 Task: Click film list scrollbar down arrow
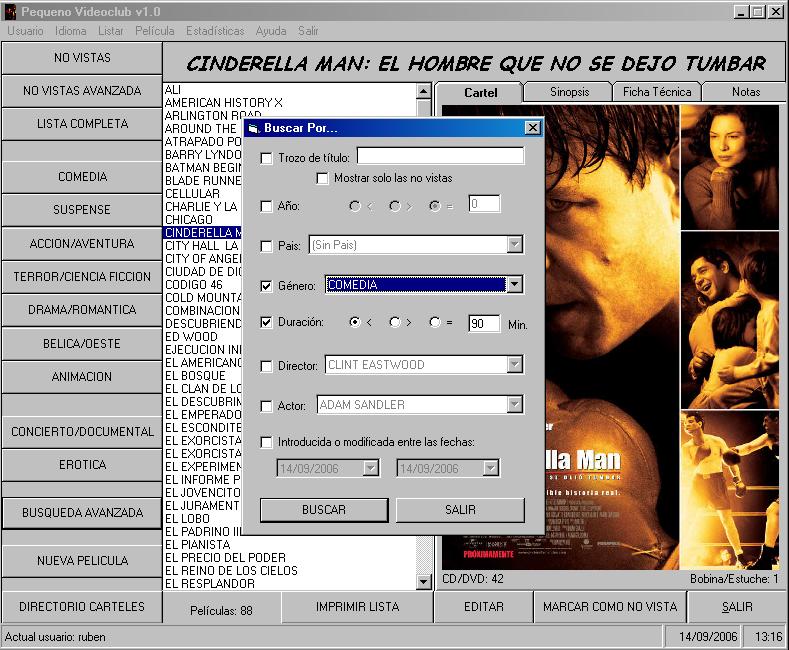[x=424, y=582]
